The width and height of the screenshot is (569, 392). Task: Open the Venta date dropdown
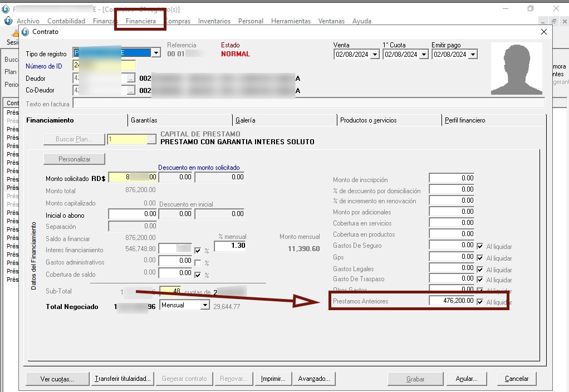[375, 55]
